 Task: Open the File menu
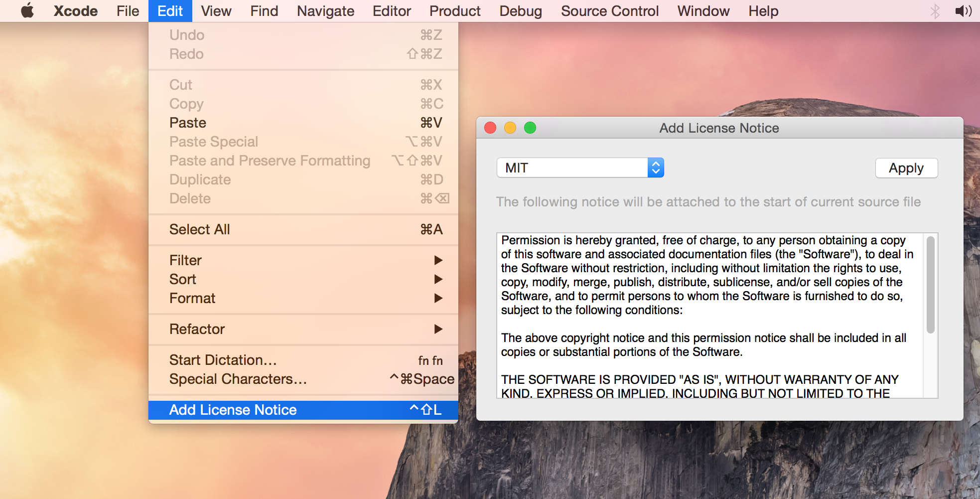tap(128, 11)
